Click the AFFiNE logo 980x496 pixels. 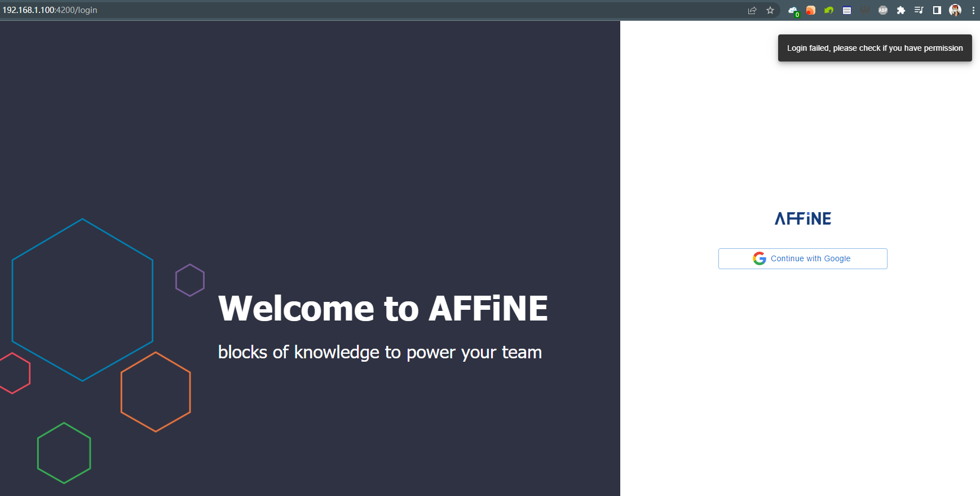click(802, 218)
